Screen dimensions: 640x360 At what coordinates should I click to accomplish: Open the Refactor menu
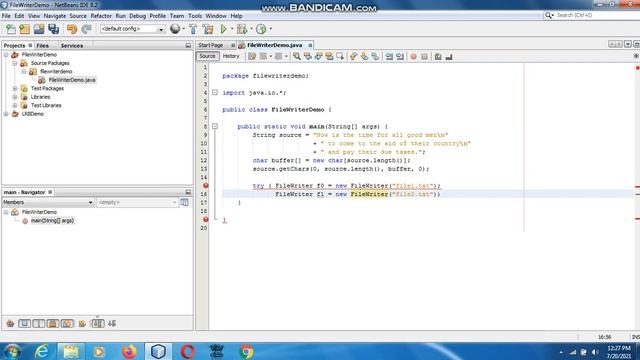pos(101,16)
